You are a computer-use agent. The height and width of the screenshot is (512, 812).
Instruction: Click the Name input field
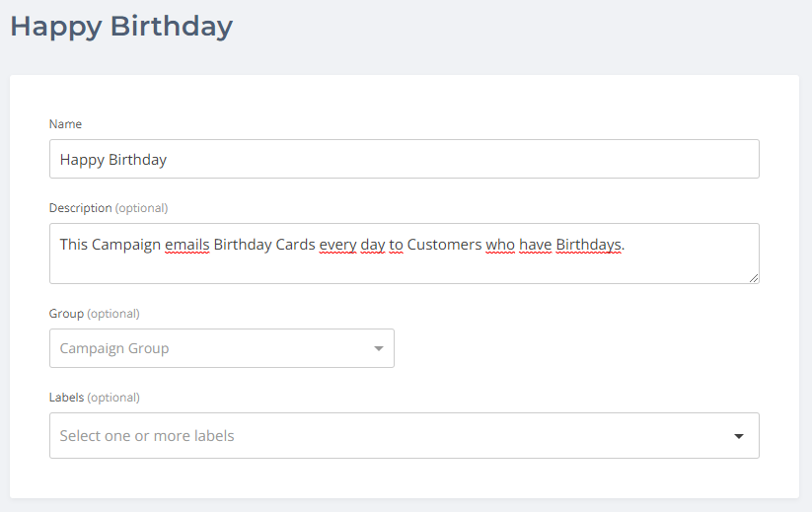[404, 159]
